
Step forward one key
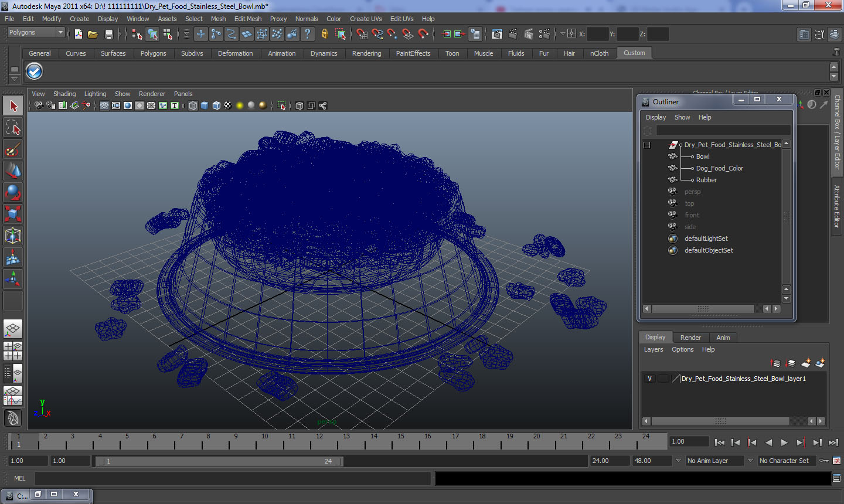[x=801, y=442]
